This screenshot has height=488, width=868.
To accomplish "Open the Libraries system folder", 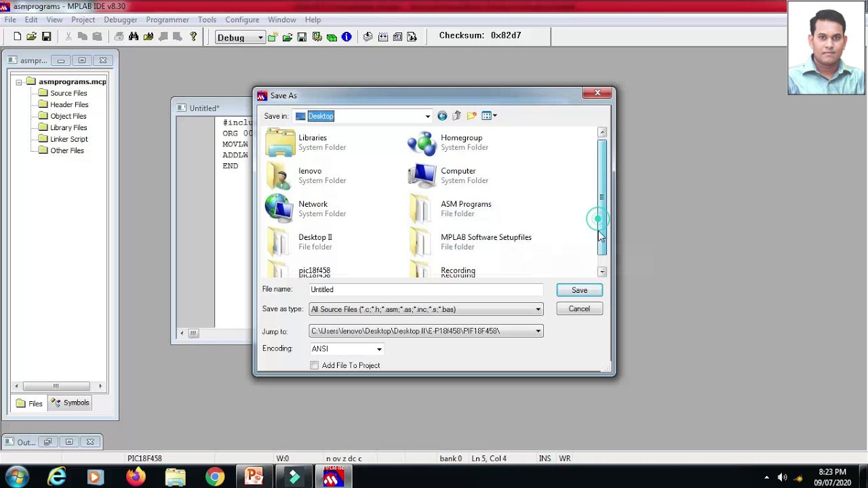I will pos(307,142).
